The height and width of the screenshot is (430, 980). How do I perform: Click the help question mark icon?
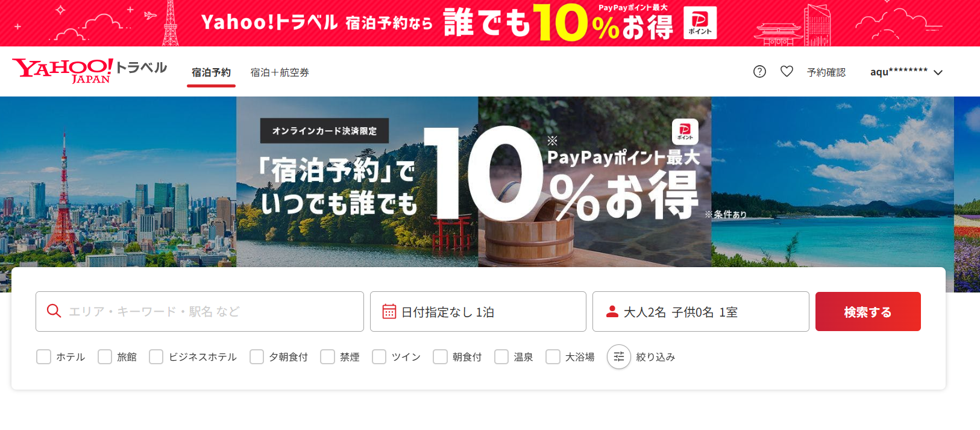759,72
